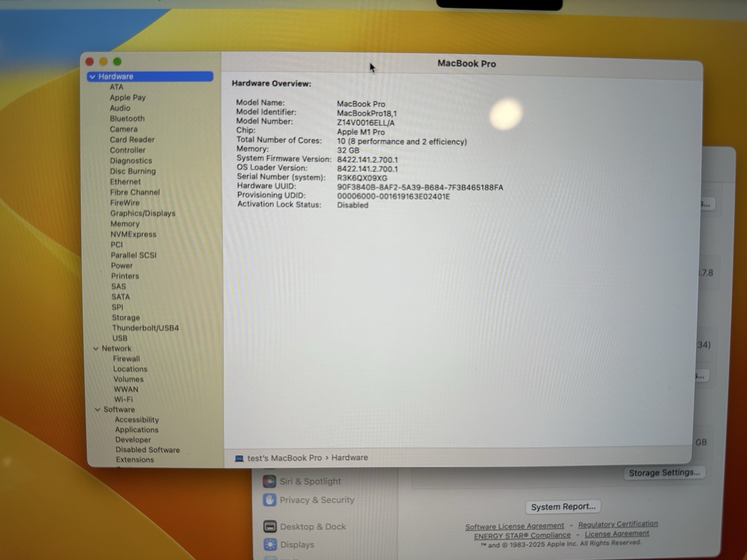Click MacBookPro18,1 model identifier
747x560 pixels.
pos(367,113)
